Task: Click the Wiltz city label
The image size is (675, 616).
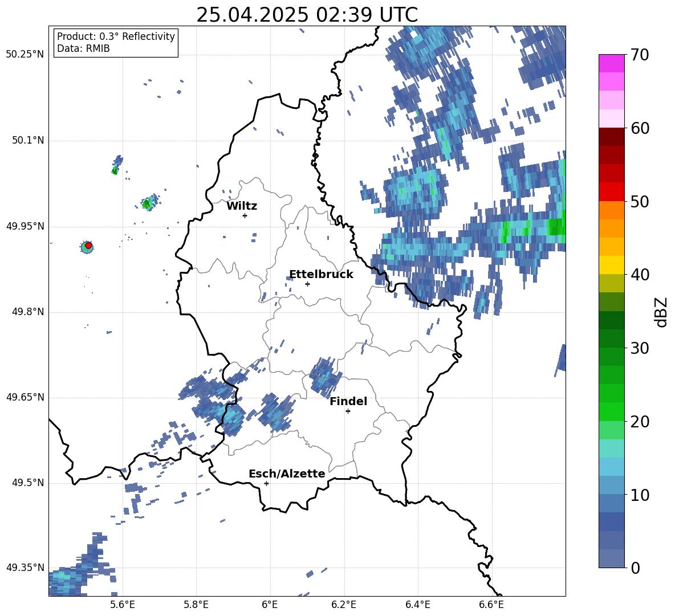Action: [x=242, y=206]
